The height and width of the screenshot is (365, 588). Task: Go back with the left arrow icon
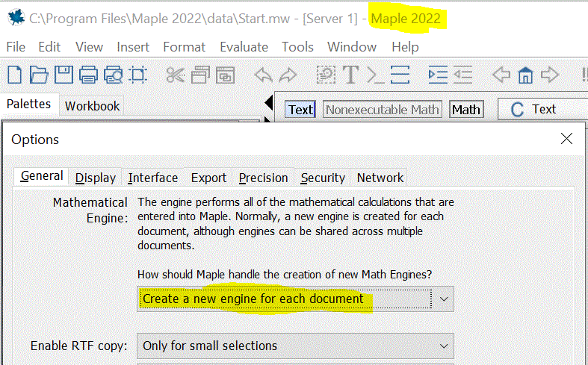coord(501,75)
